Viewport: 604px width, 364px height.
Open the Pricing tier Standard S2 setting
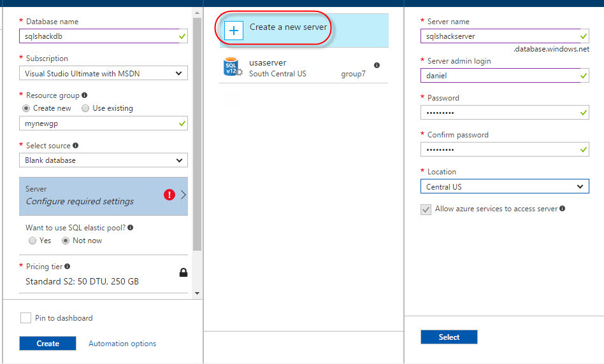point(103,274)
